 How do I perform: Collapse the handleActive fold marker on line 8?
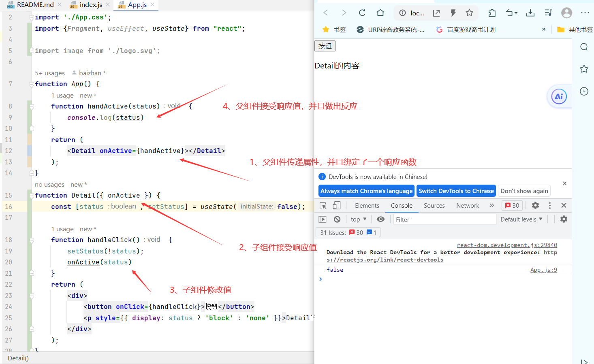pos(31,106)
